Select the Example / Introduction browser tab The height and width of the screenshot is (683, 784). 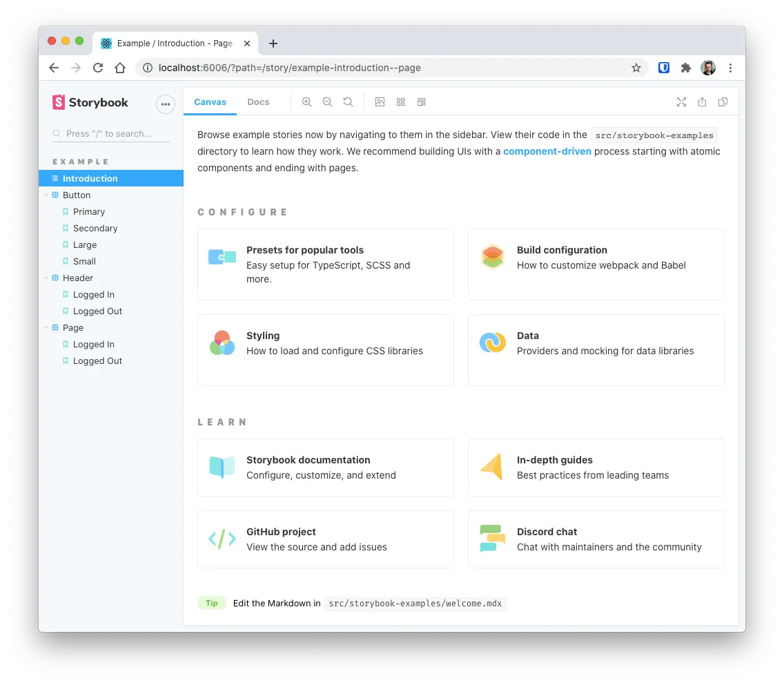click(x=175, y=44)
